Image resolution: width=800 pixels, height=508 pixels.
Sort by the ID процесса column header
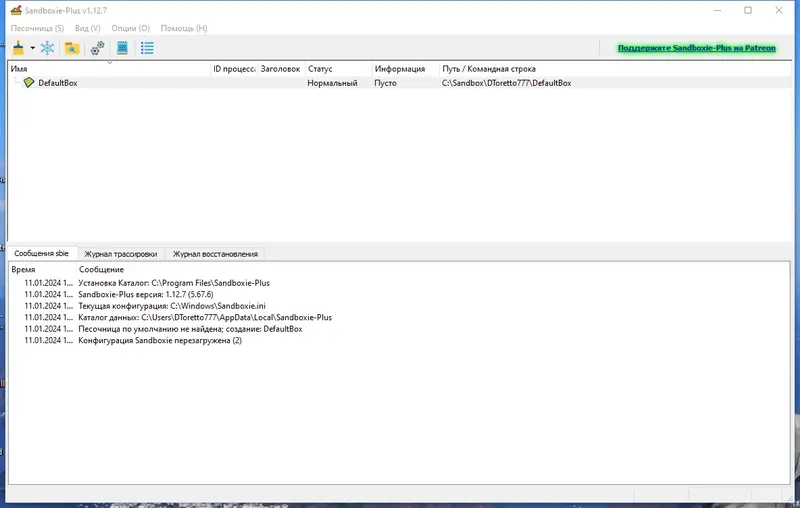point(234,69)
